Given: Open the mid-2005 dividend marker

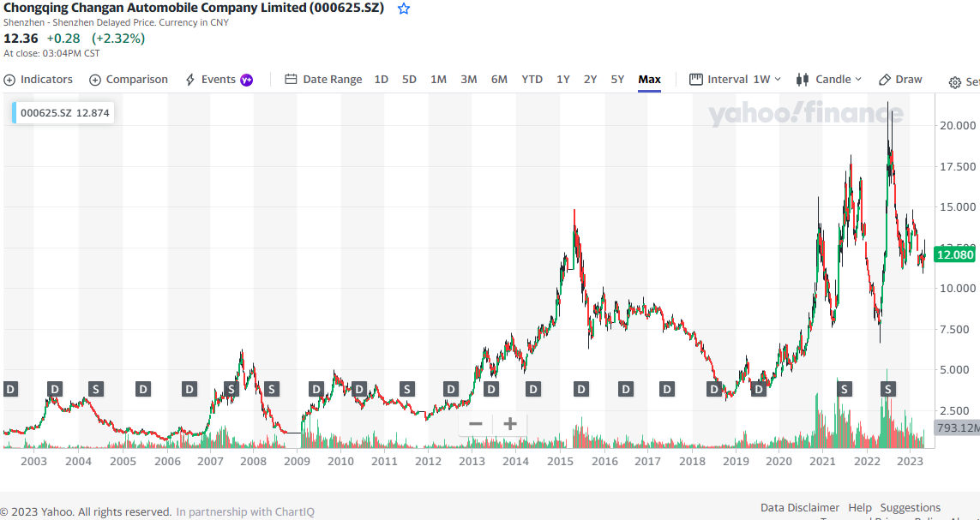Looking at the screenshot, I should [x=143, y=390].
